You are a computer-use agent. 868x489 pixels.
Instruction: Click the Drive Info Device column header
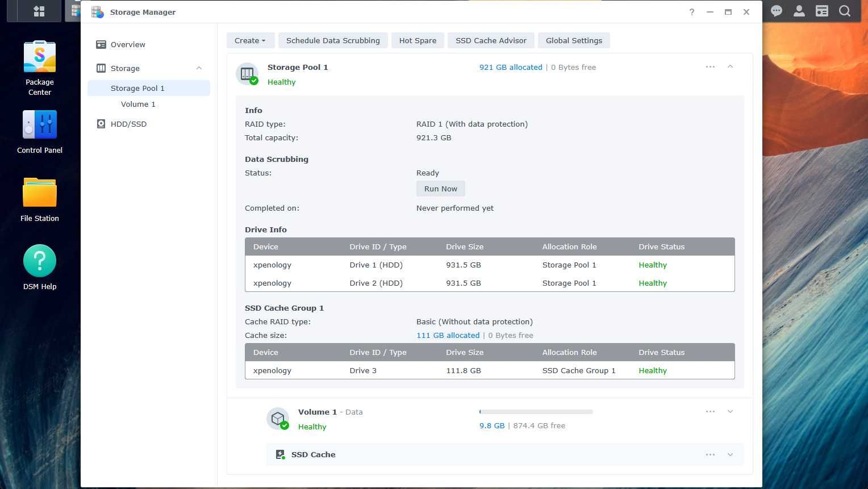265,246
